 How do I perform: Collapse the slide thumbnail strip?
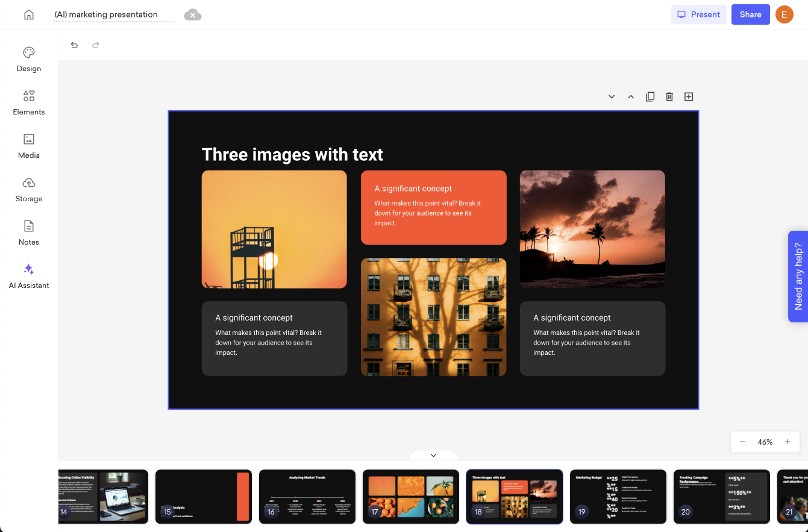433,455
